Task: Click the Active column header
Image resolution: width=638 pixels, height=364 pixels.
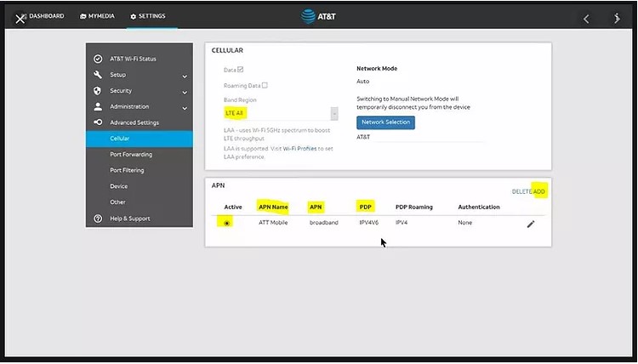Action: click(233, 207)
